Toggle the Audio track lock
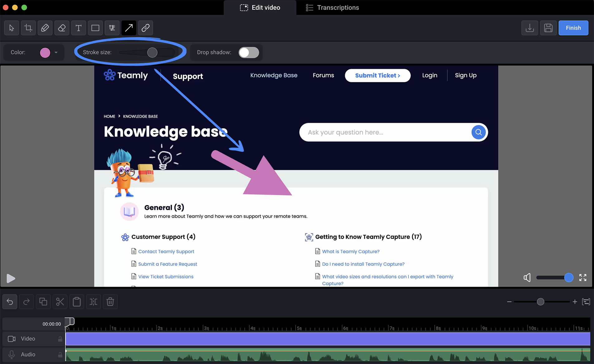This screenshot has height=364, width=594. tap(60, 355)
